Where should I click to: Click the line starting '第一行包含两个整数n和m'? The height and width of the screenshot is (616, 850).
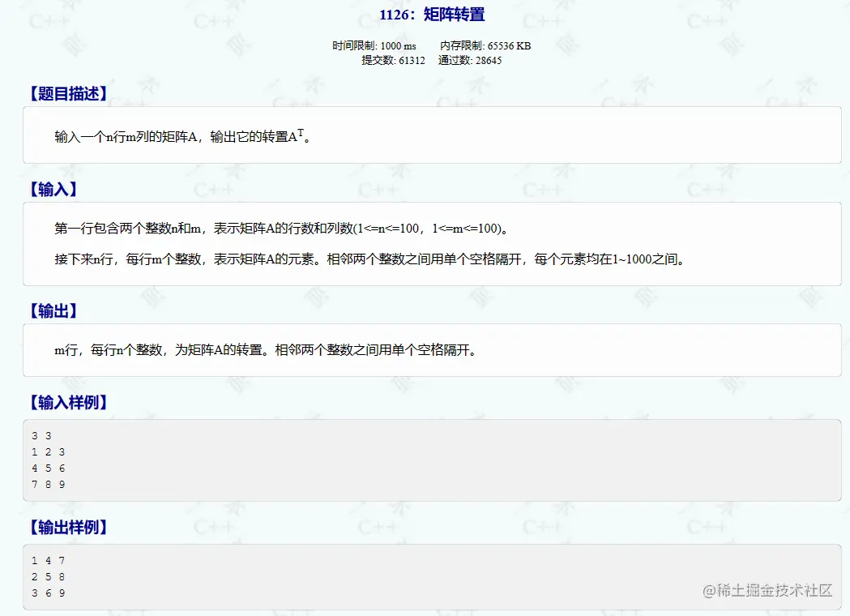click(x=281, y=229)
